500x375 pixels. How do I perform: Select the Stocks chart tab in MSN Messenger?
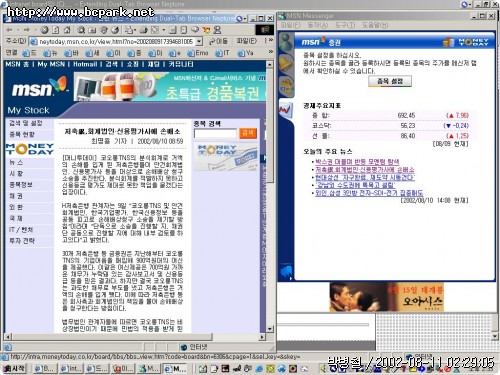[x=286, y=110]
